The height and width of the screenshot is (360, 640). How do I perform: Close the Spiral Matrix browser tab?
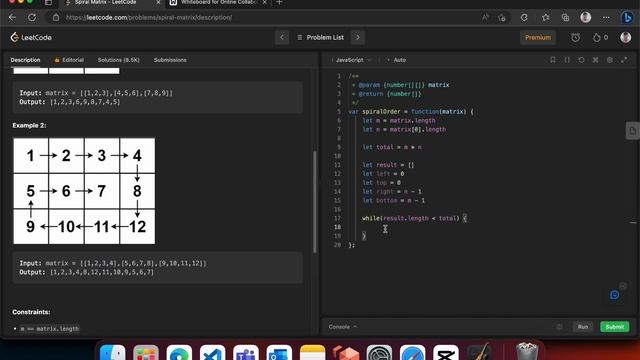pyautogui.click(x=158, y=3)
